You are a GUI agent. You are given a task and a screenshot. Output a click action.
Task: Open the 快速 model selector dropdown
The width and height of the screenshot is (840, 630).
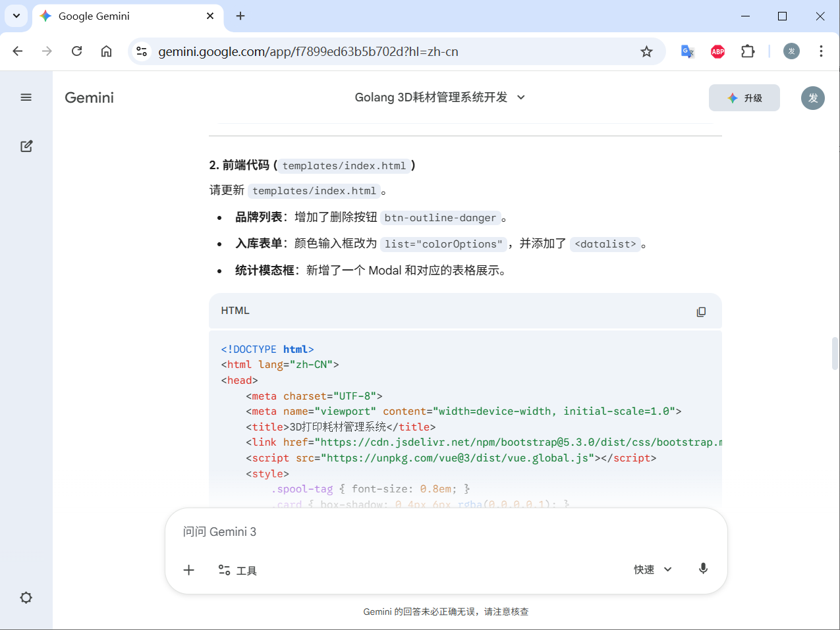(x=652, y=569)
